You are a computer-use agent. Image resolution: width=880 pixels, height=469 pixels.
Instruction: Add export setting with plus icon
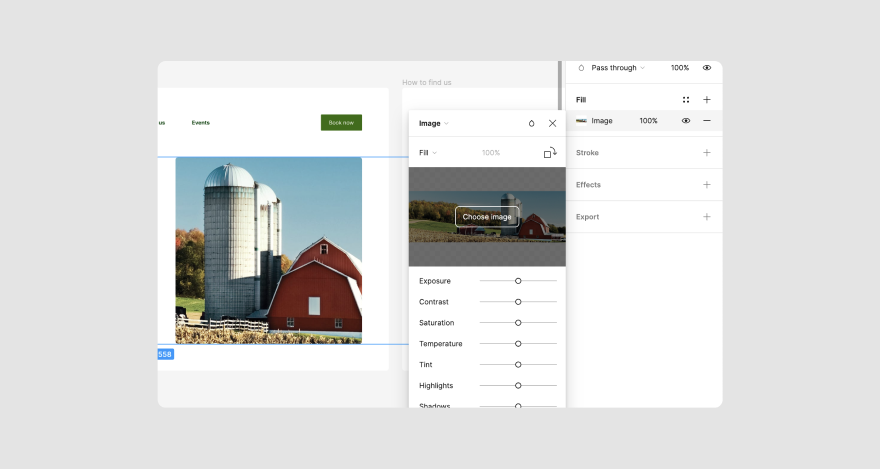coord(707,217)
